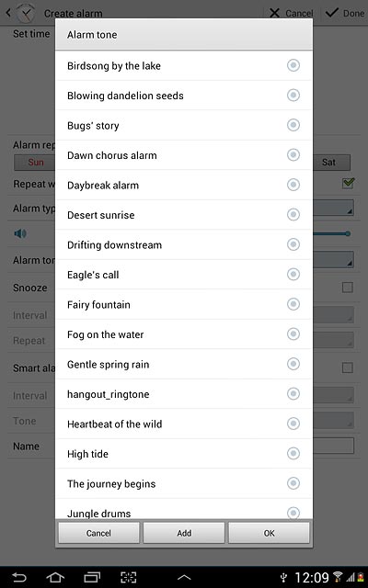Screen dimensions: 368x588
Task: Confirm with the OK button
Action: pos(269,533)
